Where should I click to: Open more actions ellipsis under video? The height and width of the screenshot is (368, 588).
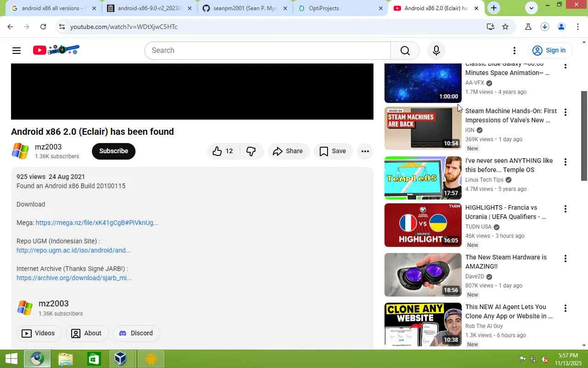(x=365, y=151)
